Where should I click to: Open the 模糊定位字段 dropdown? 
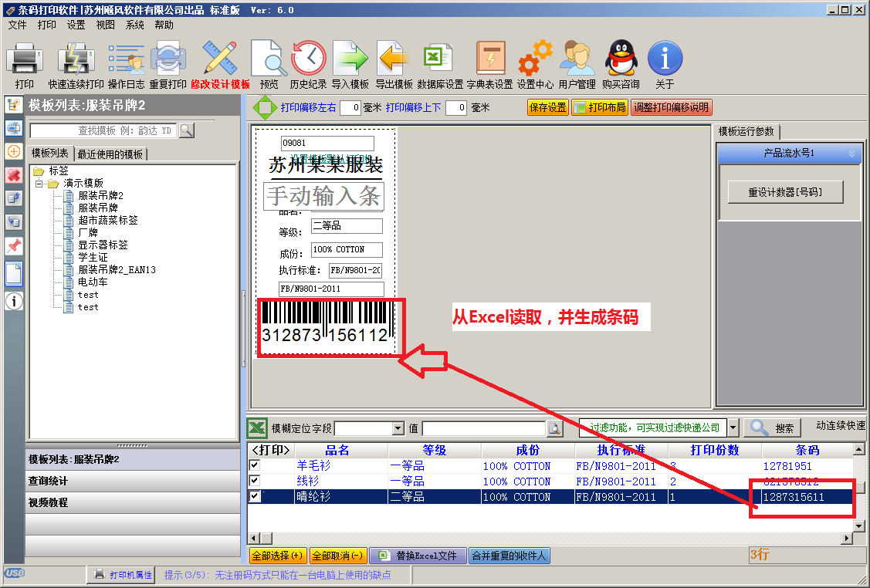[x=398, y=428]
